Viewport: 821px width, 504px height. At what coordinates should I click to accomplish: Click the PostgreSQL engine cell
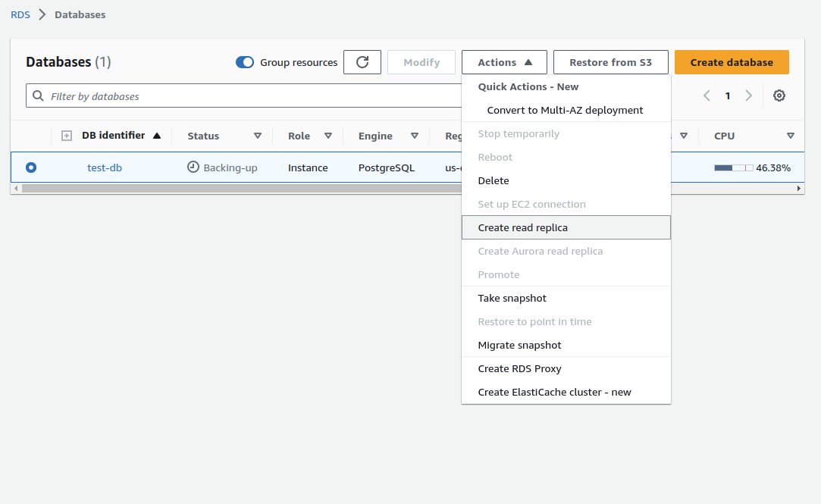[387, 168]
